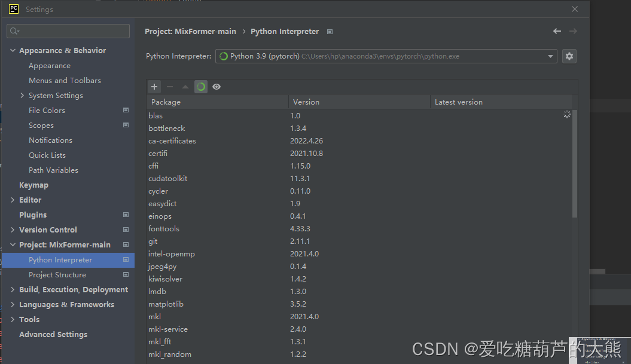Open the Python Interpreter dropdown arrow
The height and width of the screenshot is (364, 631).
[x=550, y=56]
